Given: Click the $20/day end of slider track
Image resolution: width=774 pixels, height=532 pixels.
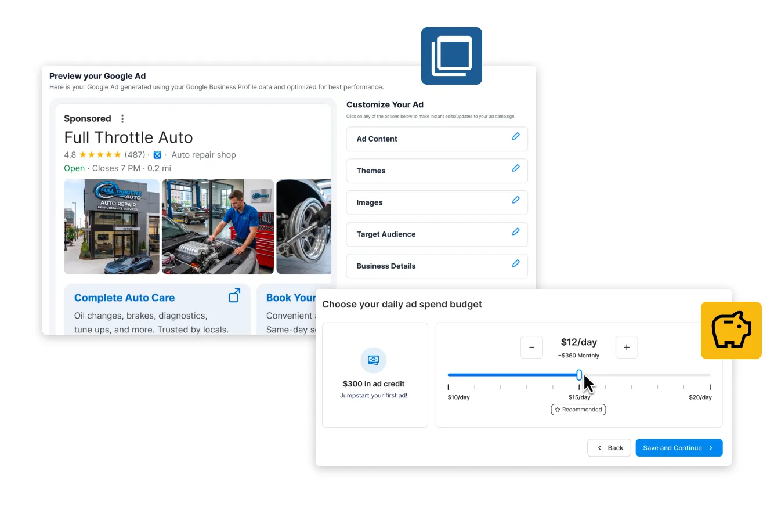Looking at the screenshot, I should tap(710, 375).
